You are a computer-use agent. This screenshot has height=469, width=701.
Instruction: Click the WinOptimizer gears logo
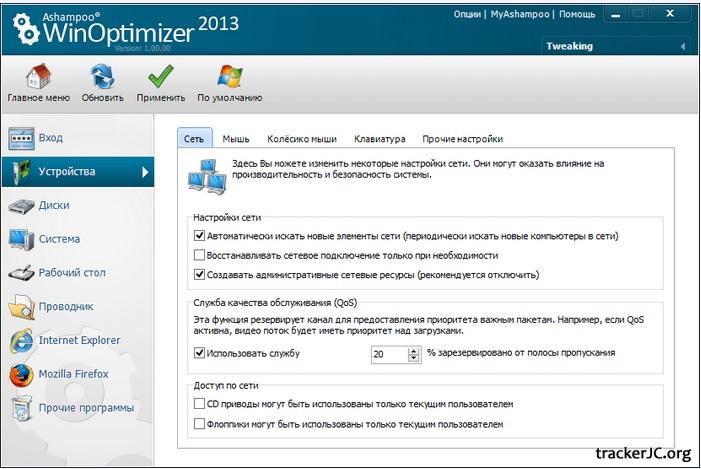coord(26,29)
